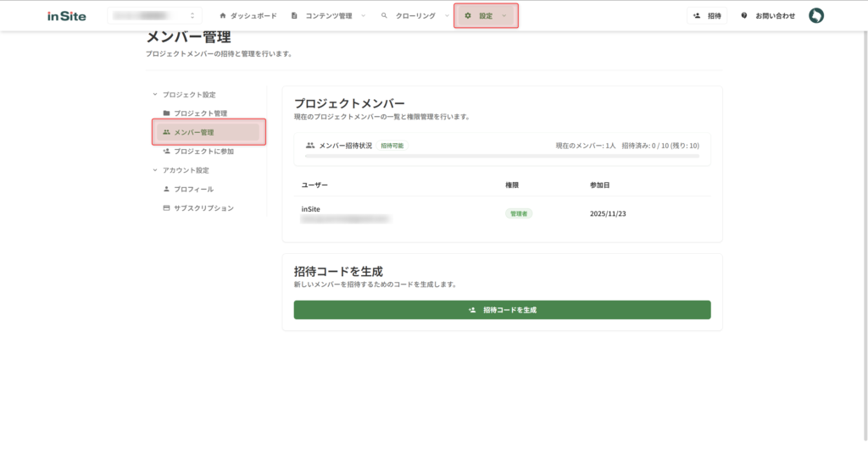Select メンバー管理 in sidebar
868x453 pixels.
pyautogui.click(x=209, y=132)
